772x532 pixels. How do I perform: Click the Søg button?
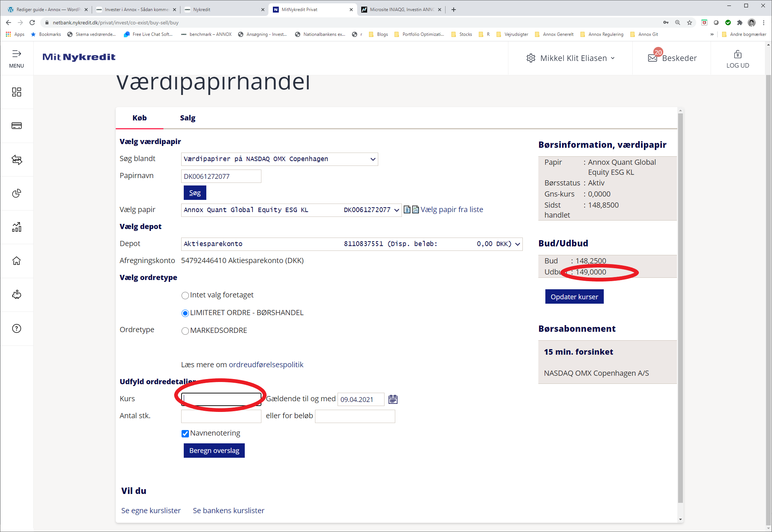(195, 192)
